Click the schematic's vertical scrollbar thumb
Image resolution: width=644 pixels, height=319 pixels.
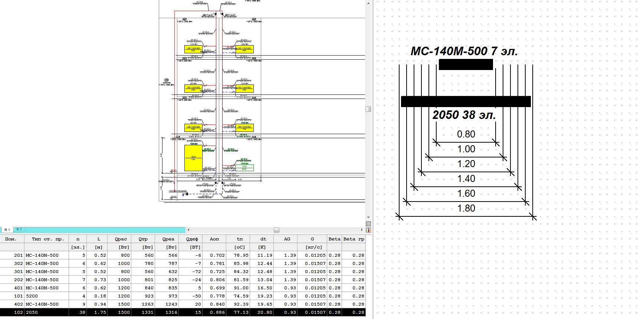tap(368, 109)
